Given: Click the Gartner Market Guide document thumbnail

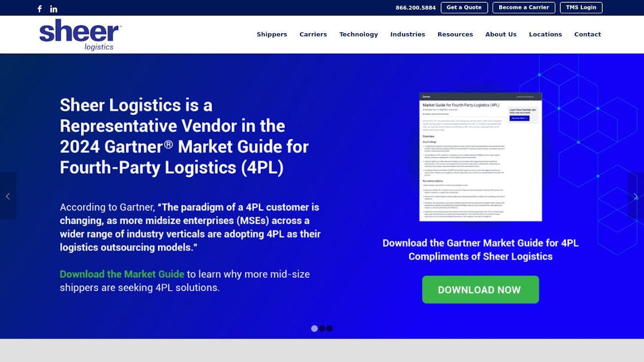Looking at the screenshot, I should 480,157.
